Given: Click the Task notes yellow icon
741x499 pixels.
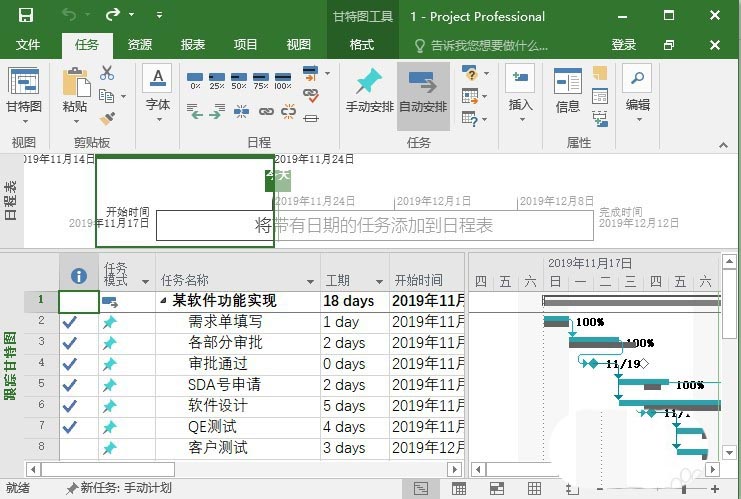Looking at the screenshot, I should click(600, 73).
